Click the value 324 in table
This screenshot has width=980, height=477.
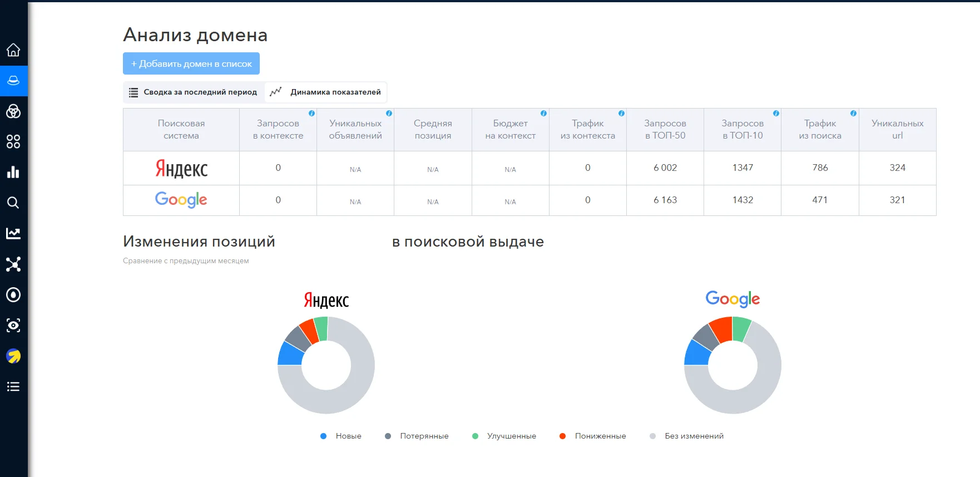(898, 168)
